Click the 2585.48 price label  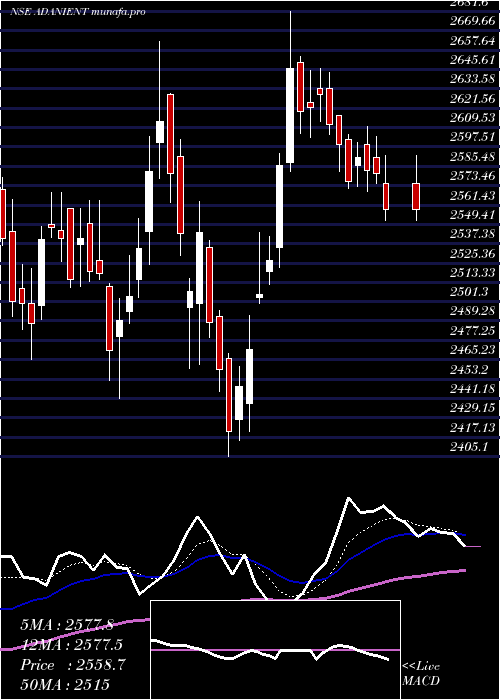point(472,157)
